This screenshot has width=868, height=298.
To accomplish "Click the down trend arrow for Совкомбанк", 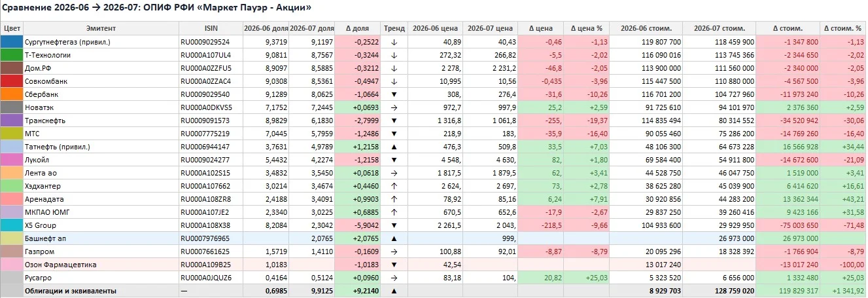I will 394,81.
